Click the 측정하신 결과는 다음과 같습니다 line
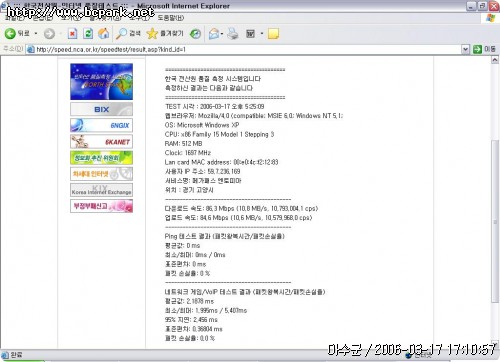 coord(209,88)
